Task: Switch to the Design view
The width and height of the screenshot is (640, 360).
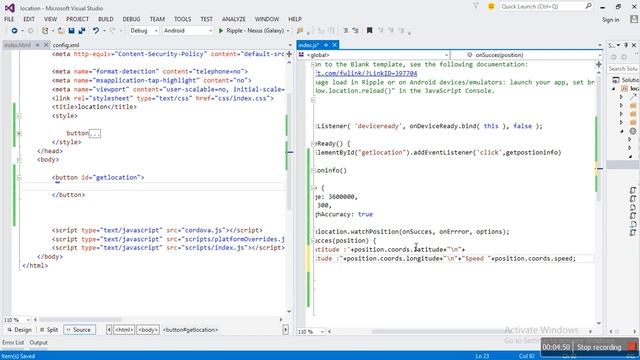Action: click(x=19, y=330)
